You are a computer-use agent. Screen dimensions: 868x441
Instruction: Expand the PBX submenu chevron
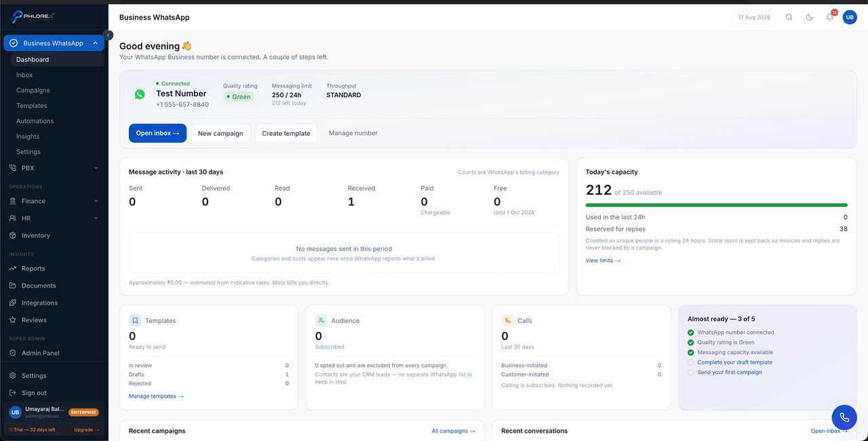(x=96, y=168)
